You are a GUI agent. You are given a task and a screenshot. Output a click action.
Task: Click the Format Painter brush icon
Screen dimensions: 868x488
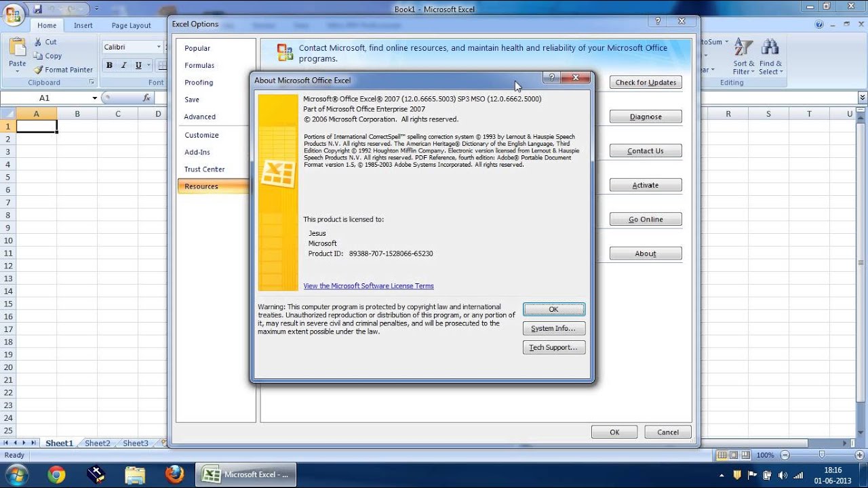point(39,70)
